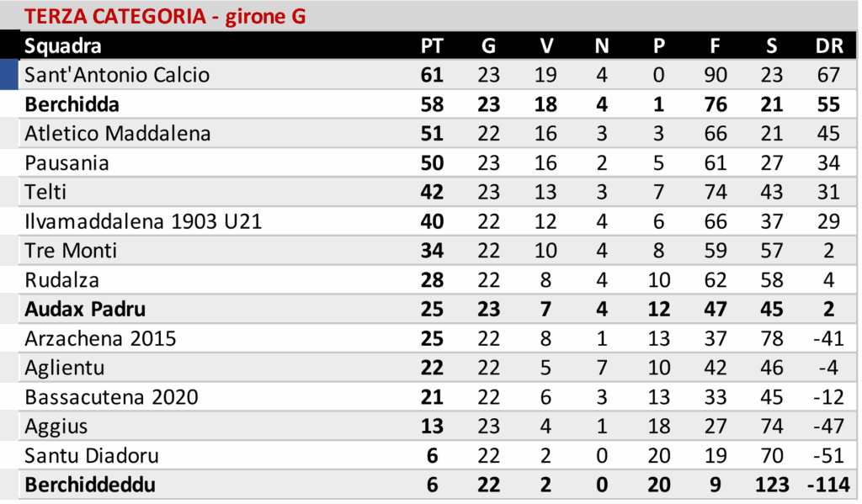Click the Atletico Maddalena team name

coord(118,134)
